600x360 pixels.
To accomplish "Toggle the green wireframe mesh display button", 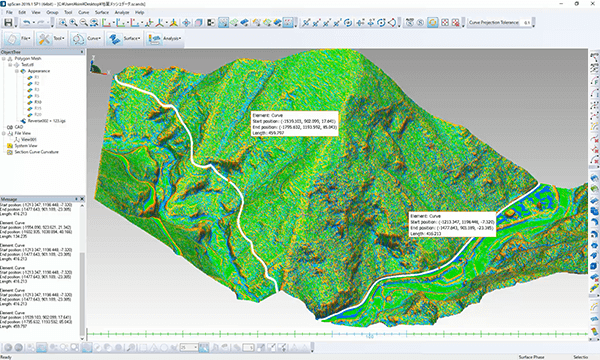I will coord(234,23).
